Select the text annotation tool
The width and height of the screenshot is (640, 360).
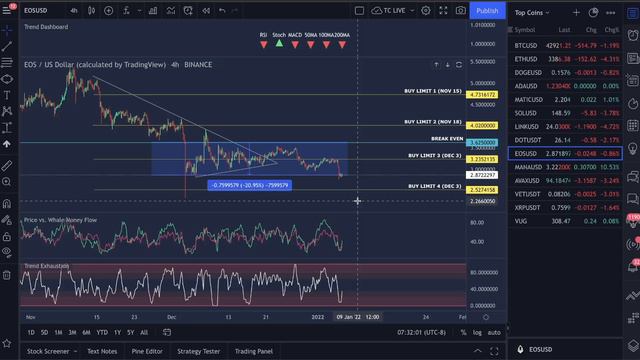[7, 95]
